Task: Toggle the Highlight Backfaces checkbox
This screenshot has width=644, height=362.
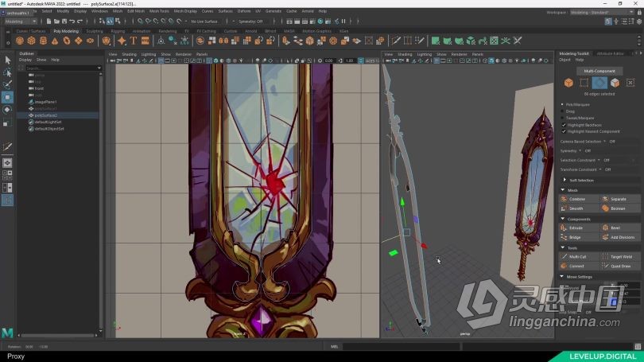Action: pyautogui.click(x=564, y=125)
